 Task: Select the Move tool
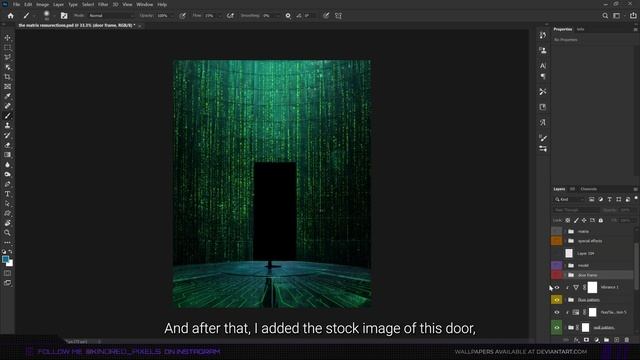click(7, 38)
